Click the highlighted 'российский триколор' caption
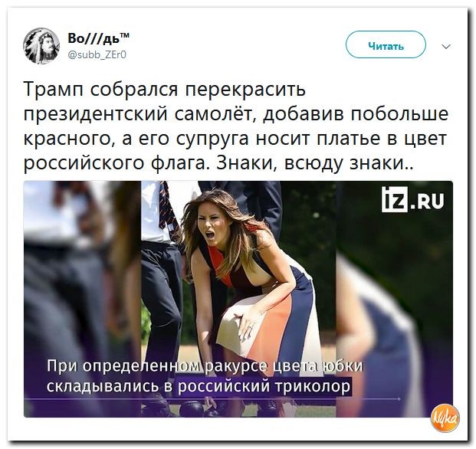The width and height of the screenshot is (476, 449). [264, 386]
